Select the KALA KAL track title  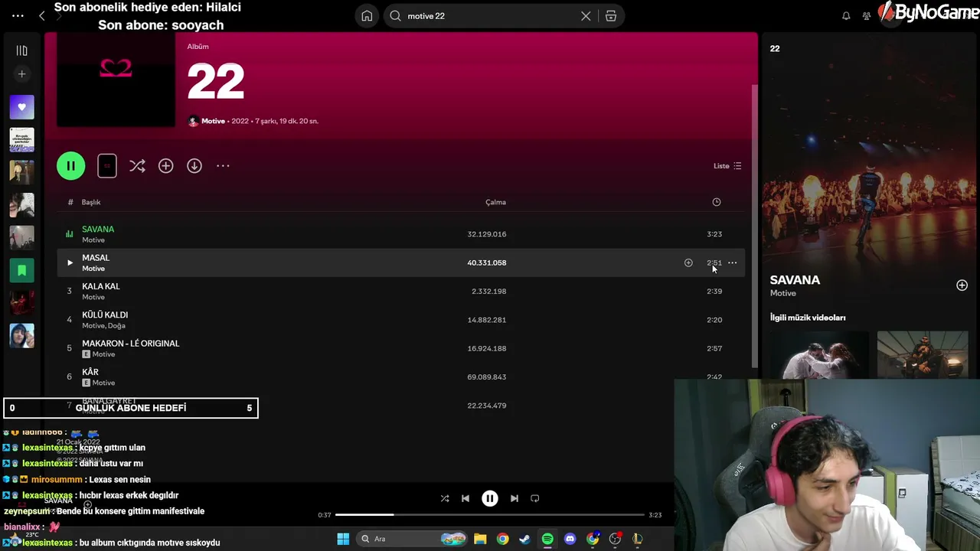tap(101, 286)
